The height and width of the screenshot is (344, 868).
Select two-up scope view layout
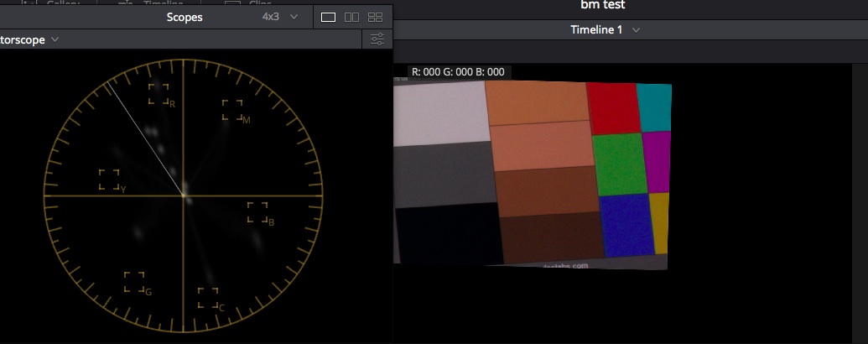[351, 17]
